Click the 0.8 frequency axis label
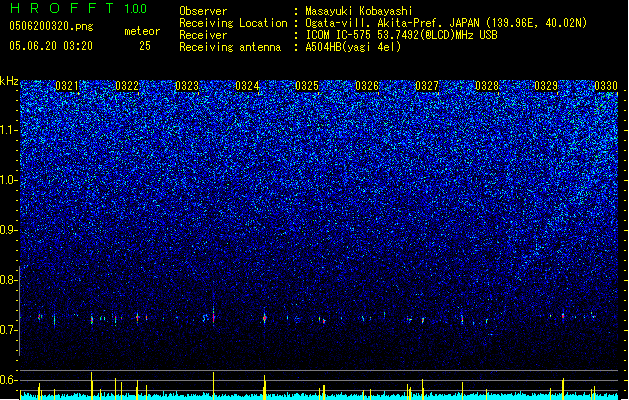The image size is (629, 400). pyautogui.click(x=9, y=280)
